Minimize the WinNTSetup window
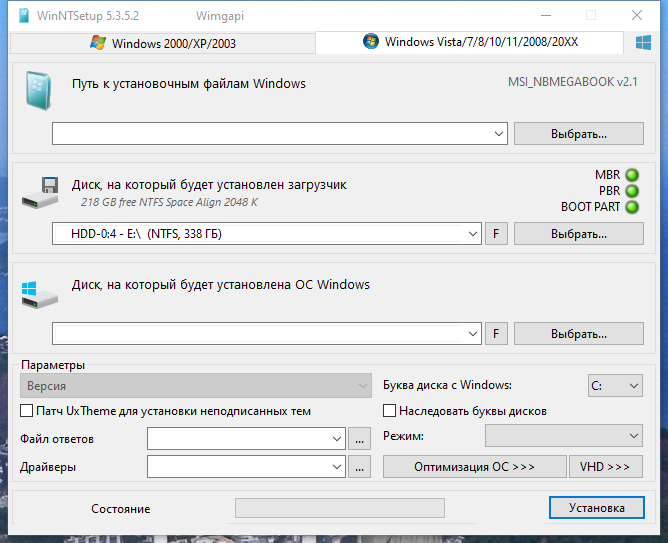Viewport: 668px width, 543px height. click(x=546, y=15)
